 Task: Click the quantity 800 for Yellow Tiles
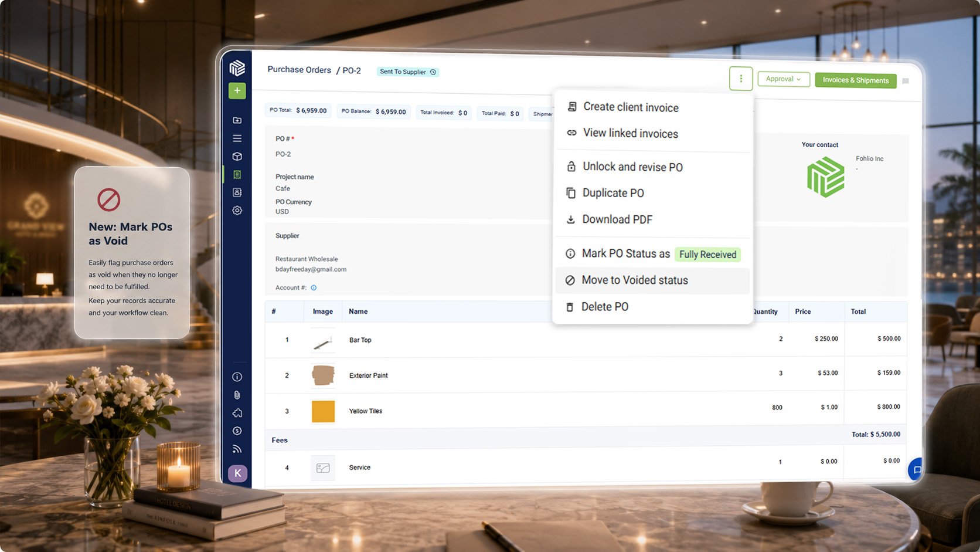click(777, 408)
